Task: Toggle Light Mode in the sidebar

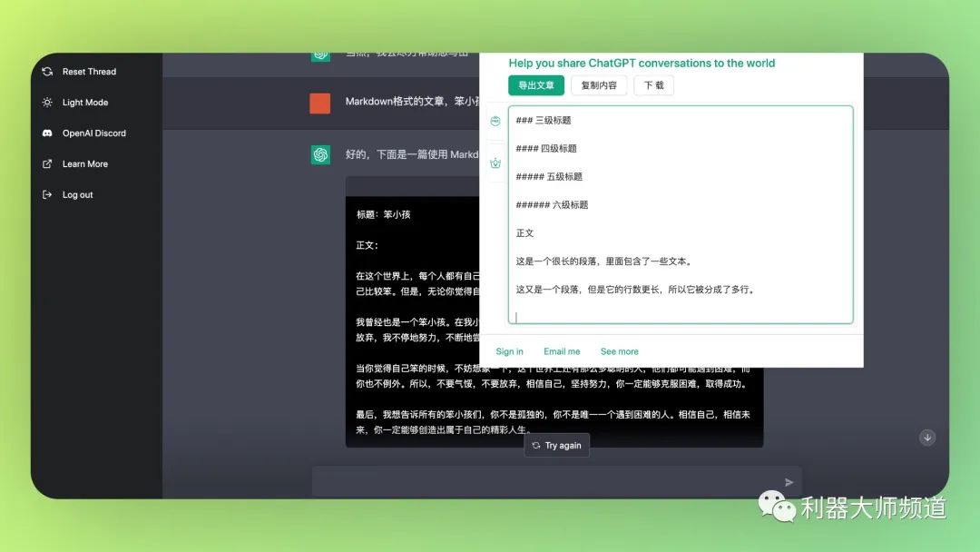Action: coord(84,103)
